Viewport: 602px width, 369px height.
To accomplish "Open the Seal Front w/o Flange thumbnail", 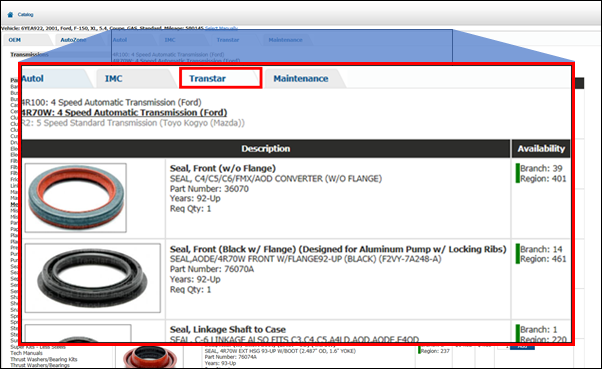I will coord(76,198).
